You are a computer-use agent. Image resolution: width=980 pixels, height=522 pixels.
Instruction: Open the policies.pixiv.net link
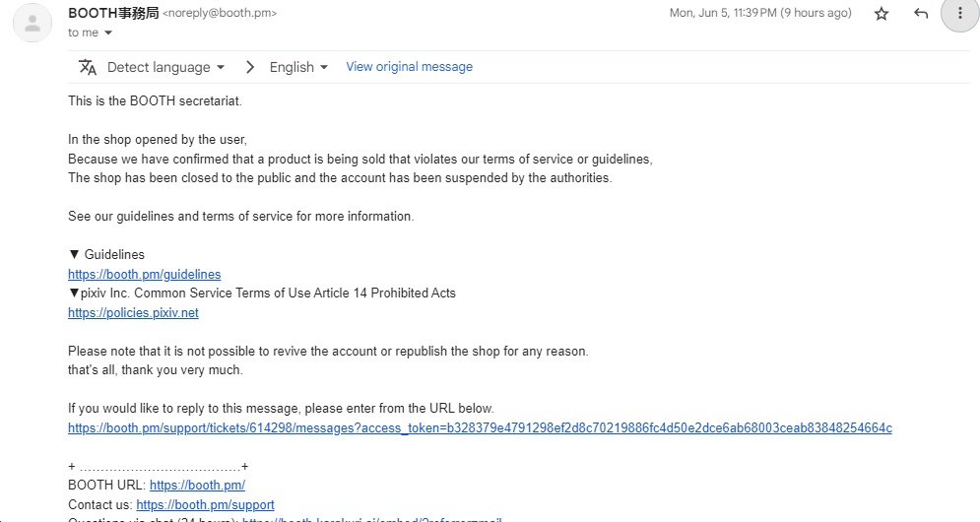(133, 312)
